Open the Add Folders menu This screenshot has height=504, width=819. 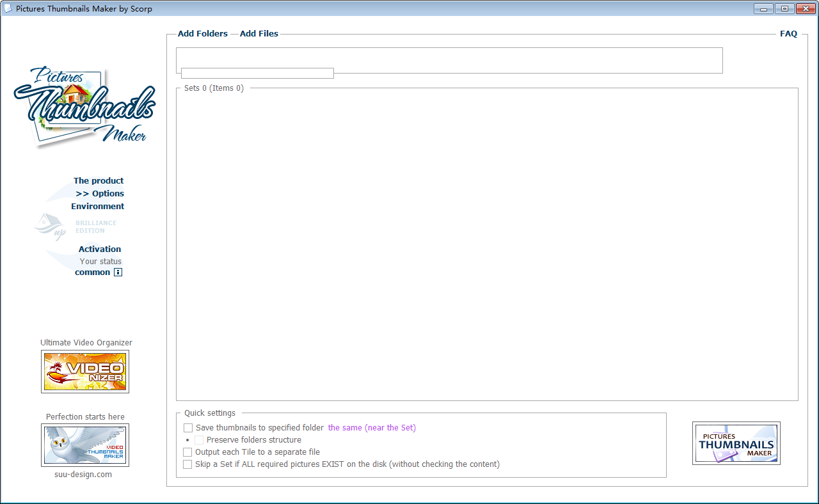coord(203,34)
